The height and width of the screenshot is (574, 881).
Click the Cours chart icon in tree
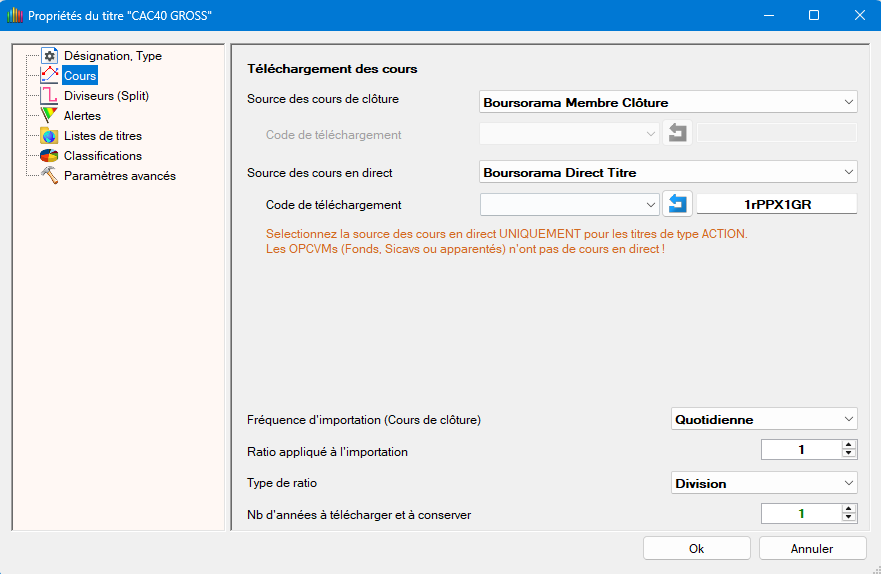(x=49, y=76)
